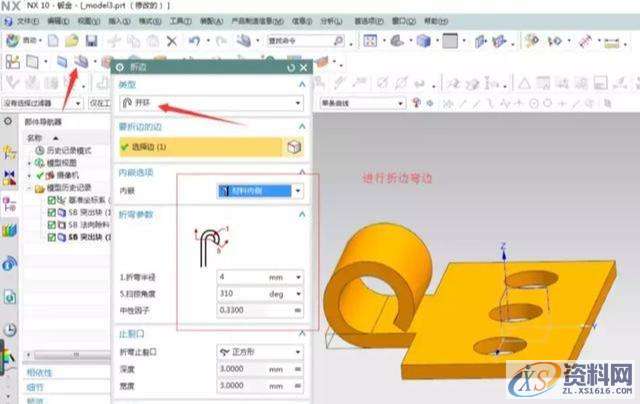Image resolution: width=640 pixels, height=404 pixels.
Task: Expand the Details (细节) panel
Action: (x=35, y=387)
